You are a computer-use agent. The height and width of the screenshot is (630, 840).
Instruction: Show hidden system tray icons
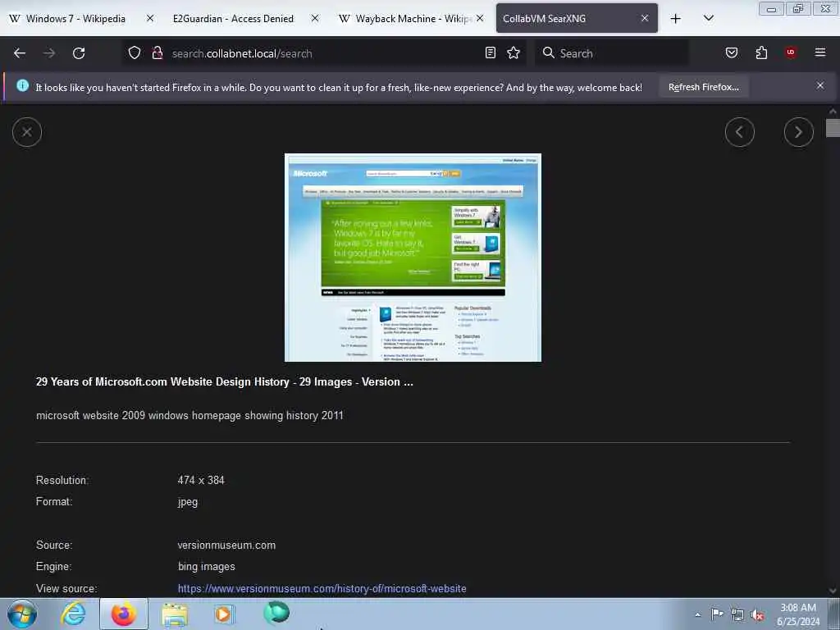click(697, 614)
